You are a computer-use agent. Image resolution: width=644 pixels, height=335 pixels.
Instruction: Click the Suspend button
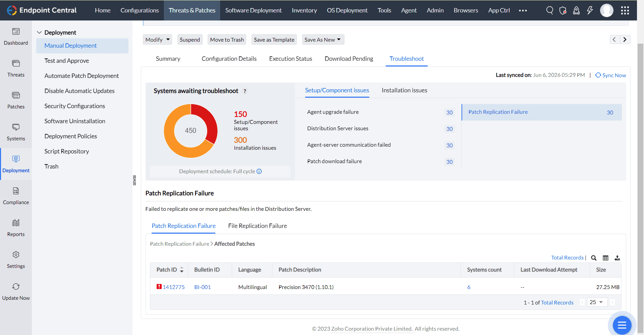coord(190,40)
